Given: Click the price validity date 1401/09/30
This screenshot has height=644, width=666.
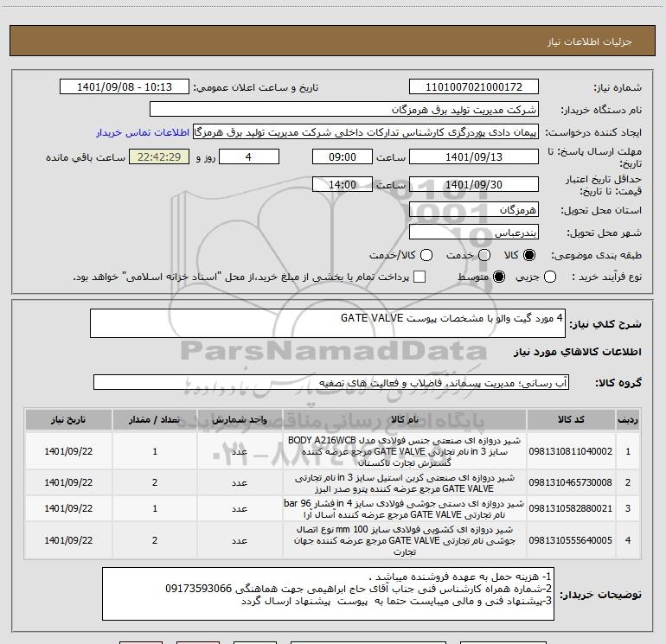Looking at the screenshot, I should [x=474, y=184].
